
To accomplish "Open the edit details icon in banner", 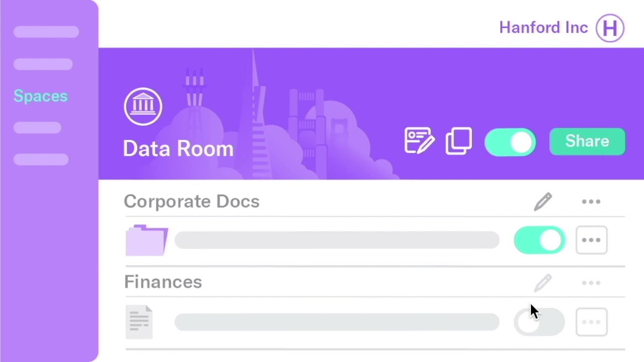I will pos(419,141).
